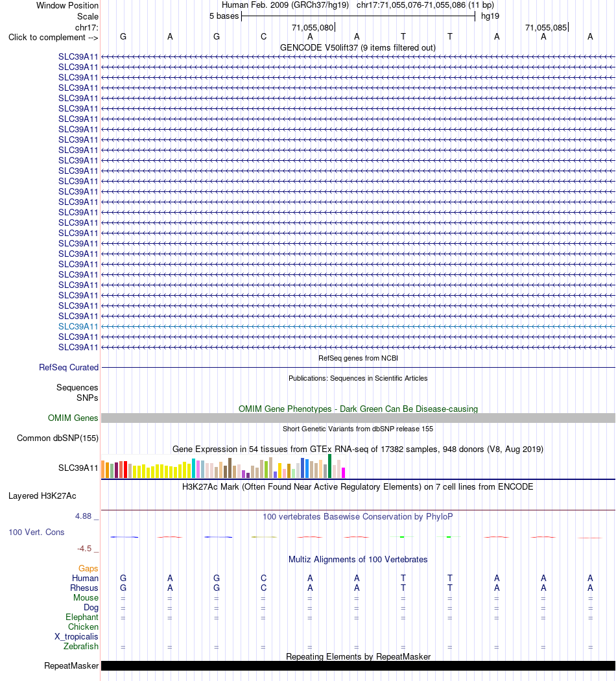
Task: Click the "Rhesus" alignment row label
Action: click(84, 588)
